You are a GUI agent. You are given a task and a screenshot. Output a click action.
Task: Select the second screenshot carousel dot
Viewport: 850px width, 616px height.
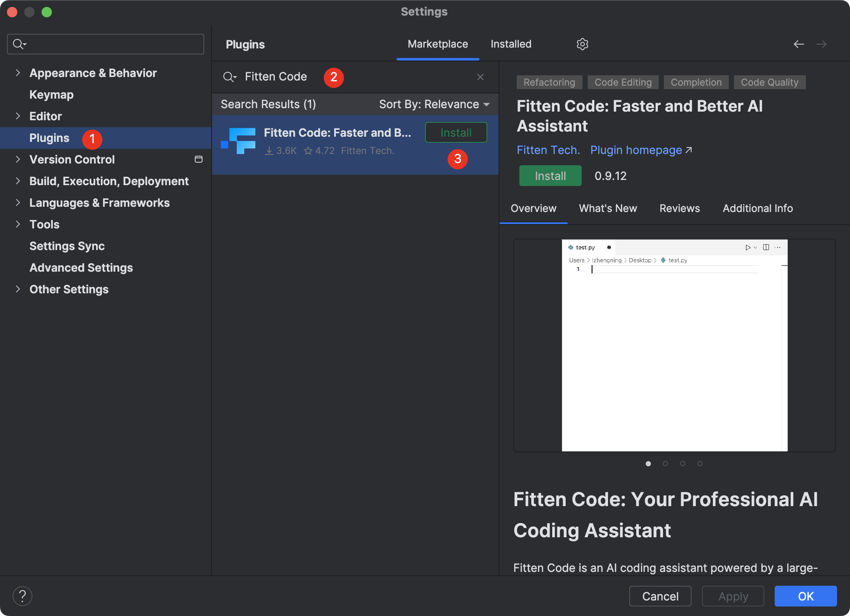[665, 463]
